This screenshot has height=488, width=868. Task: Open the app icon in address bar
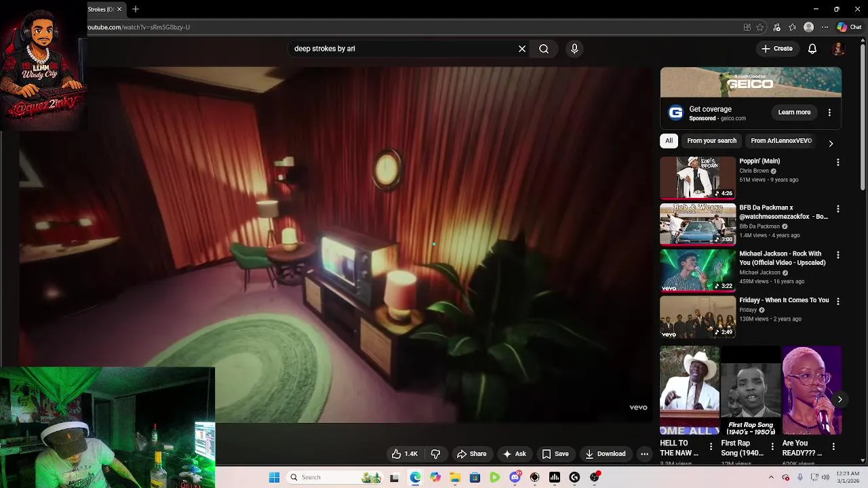(x=747, y=28)
